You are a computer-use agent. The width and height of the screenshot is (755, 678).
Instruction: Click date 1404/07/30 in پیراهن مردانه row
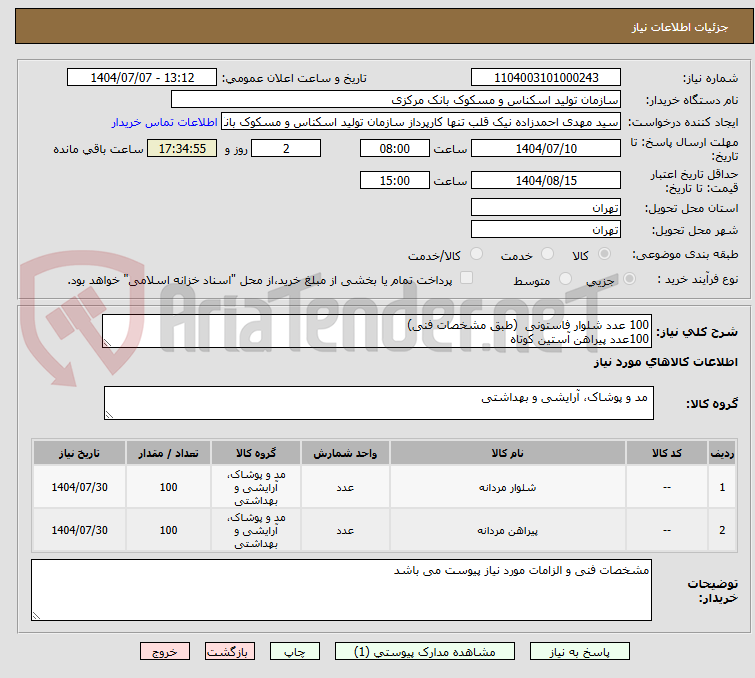pos(79,530)
